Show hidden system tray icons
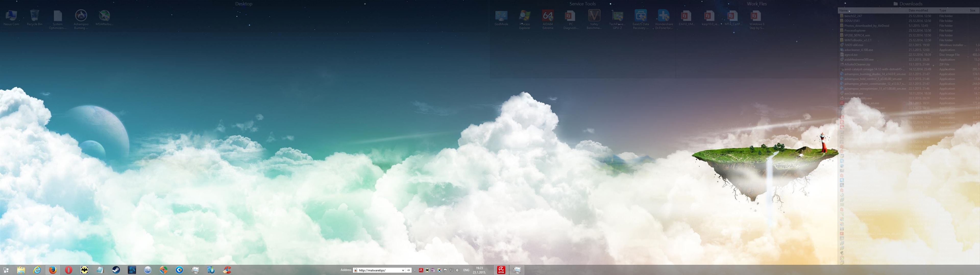Viewport: 980px width, 275px height. (x=415, y=270)
